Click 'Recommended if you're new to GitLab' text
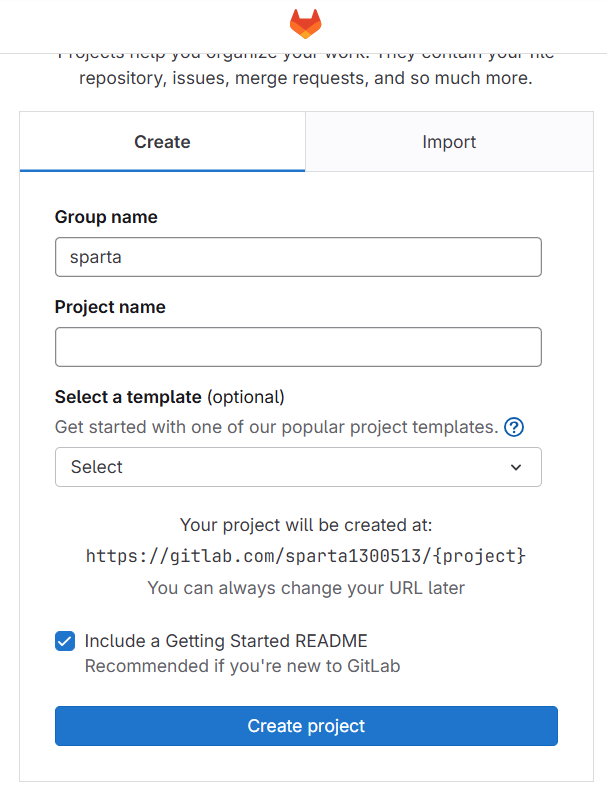Image resolution: width=607 pixels, height=805 pixels. pos(242,666)
